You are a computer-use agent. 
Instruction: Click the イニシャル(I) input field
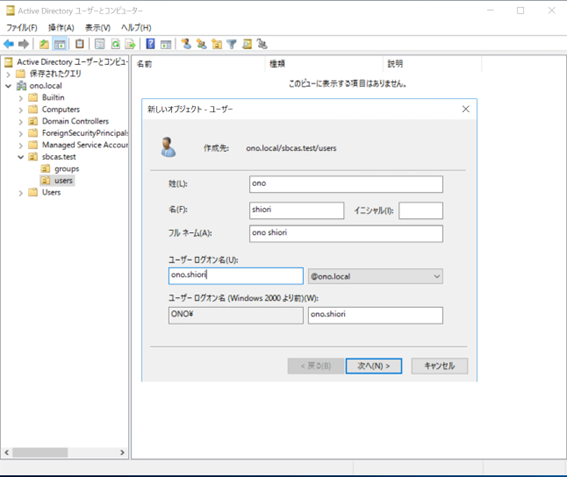coord(421,210)
